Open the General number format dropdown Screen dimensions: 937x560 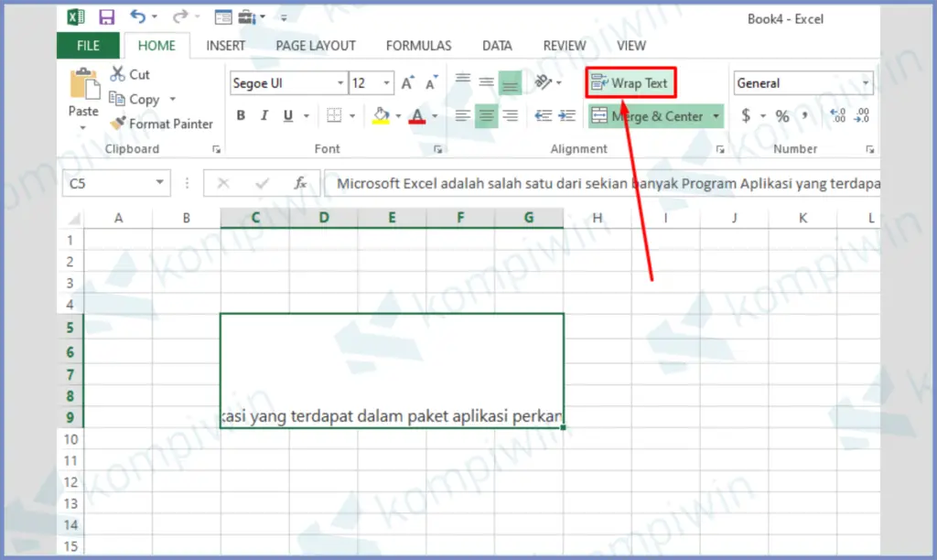[x=867, y=82]
